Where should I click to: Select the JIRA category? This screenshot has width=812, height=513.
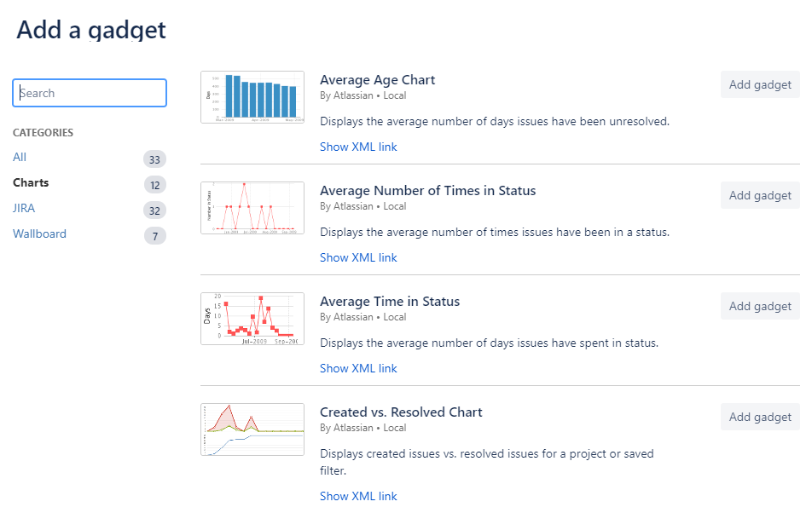(24, 208)
